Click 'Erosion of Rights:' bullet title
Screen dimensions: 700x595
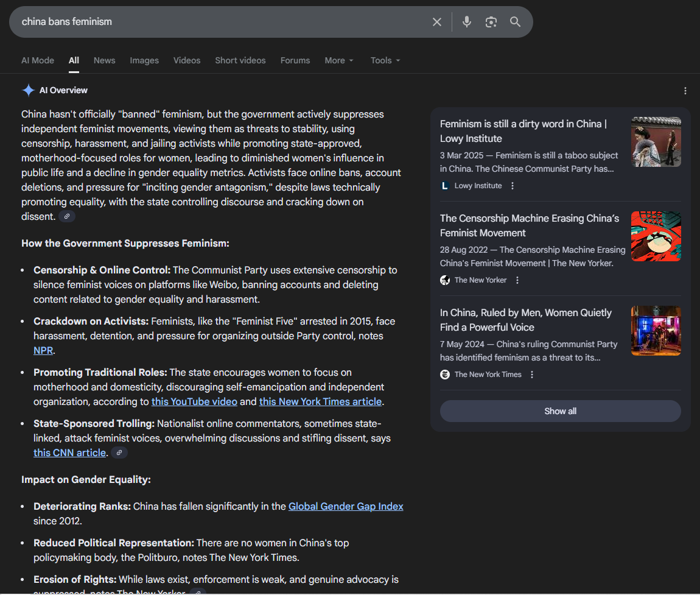[75, 579]
